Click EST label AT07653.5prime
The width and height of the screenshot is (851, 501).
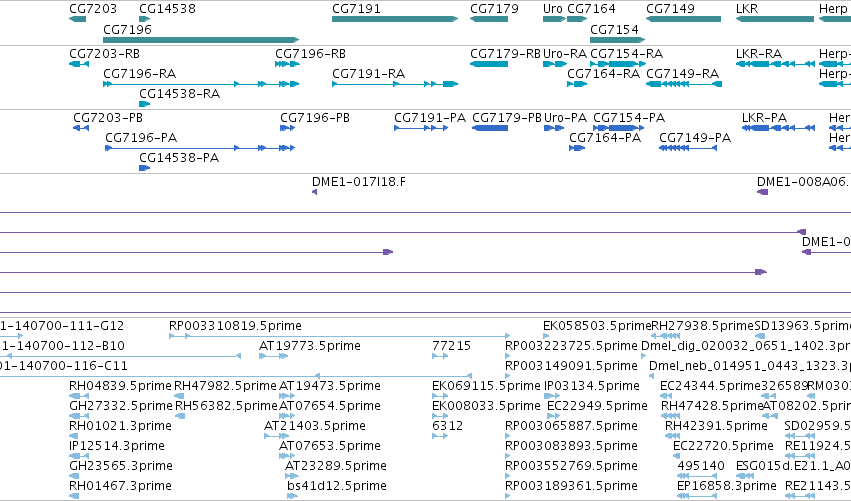click(x=329, y=446)
